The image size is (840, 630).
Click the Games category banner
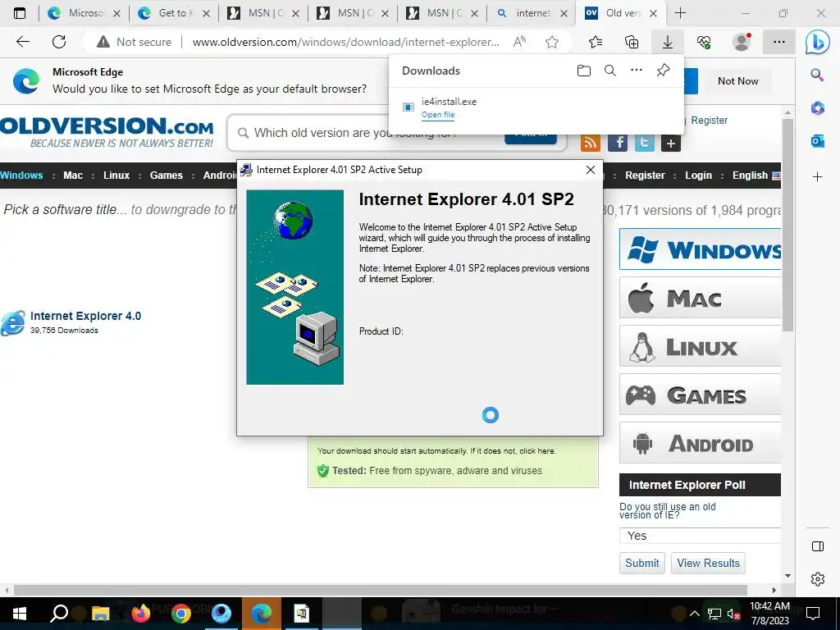[700, 395]
